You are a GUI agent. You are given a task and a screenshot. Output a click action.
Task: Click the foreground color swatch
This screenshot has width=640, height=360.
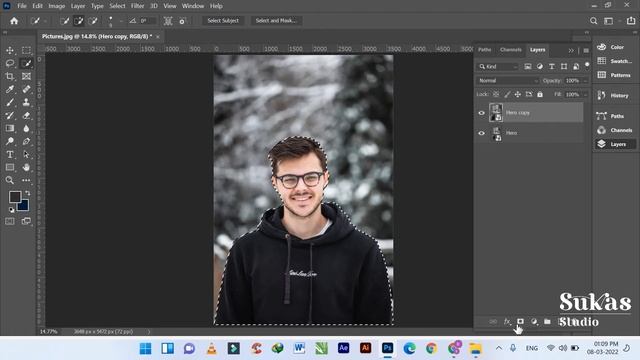pyautogui.click(x=15, y=197)
